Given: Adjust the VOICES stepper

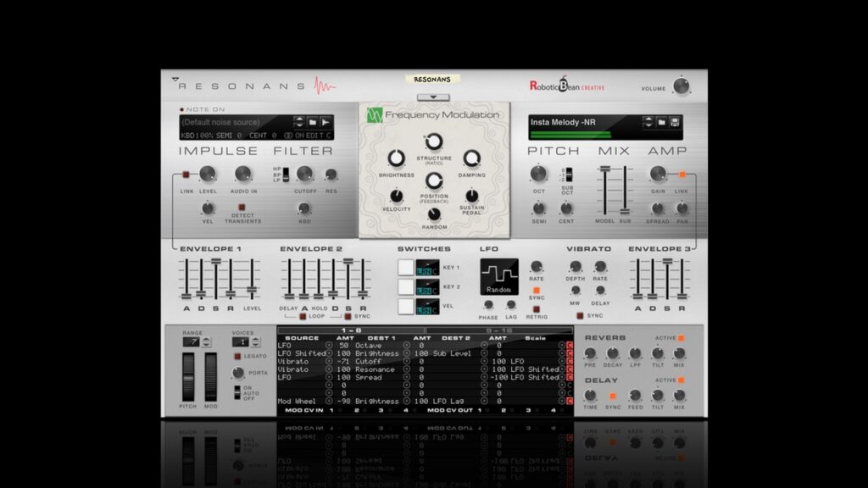Looking at the screenshot, I should tap(256, 342).
